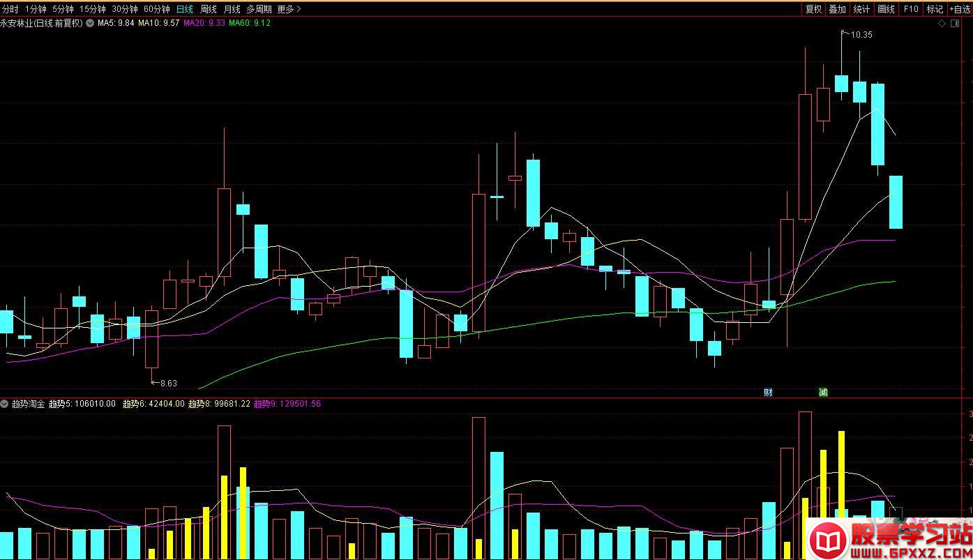Click the diamond icon at chart top-right

(x=942, y=23)
